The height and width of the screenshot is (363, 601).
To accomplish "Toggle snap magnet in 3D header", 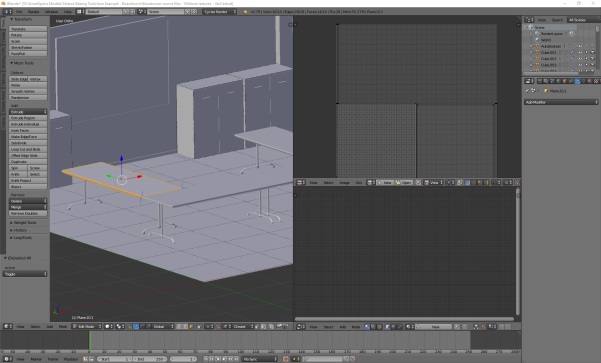I will click(219, 327).
